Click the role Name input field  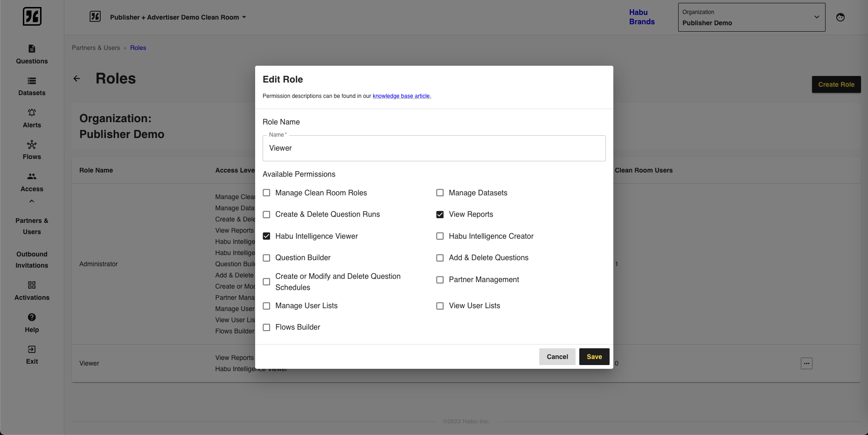coord(434,148)
